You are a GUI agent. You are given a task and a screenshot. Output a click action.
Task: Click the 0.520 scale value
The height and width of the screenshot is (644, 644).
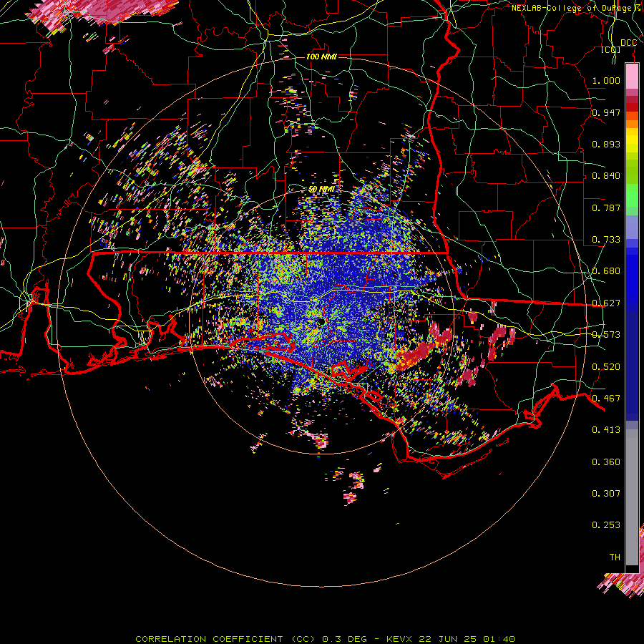tap(606, 366)
